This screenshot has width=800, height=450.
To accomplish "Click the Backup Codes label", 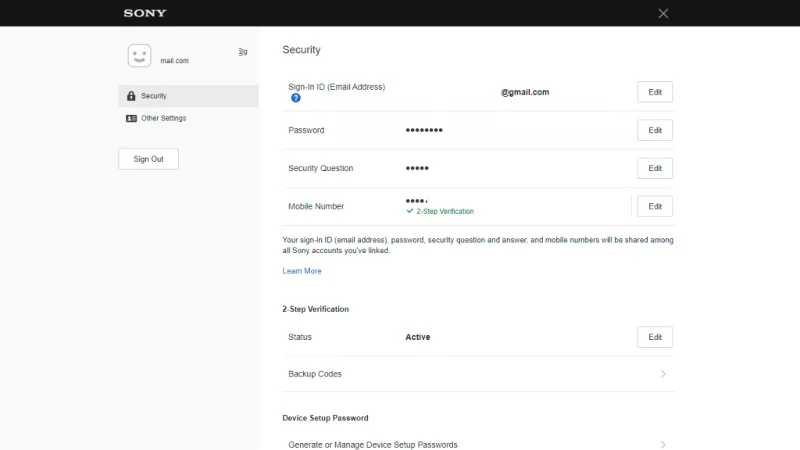I will pos(315,374).
